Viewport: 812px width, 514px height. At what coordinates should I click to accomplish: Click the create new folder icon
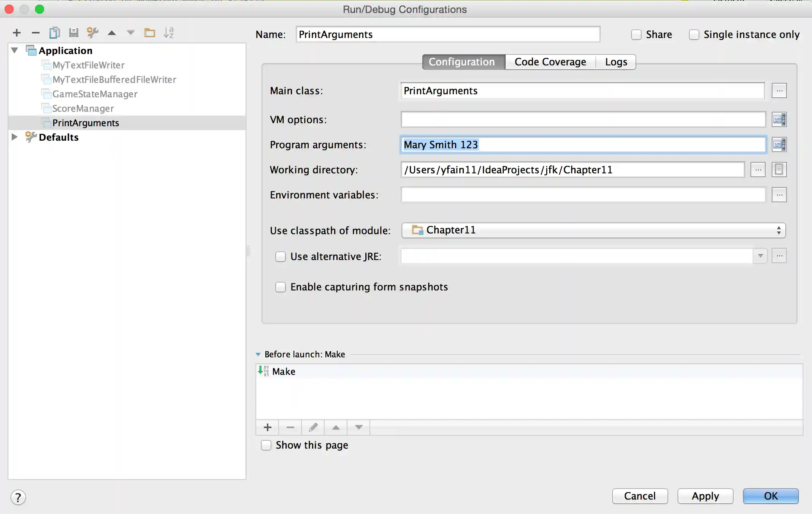(149, 33)
